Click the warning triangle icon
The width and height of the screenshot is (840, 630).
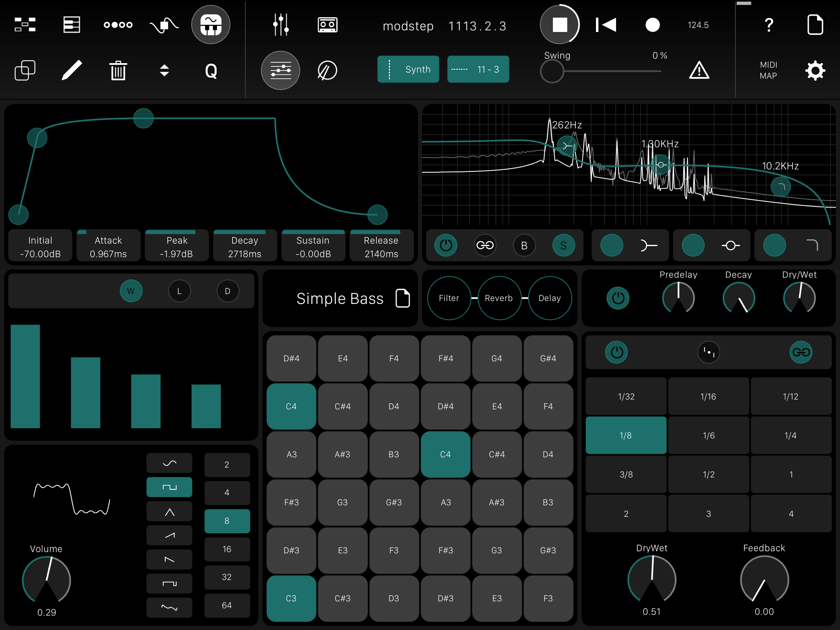tap(699, 71)
